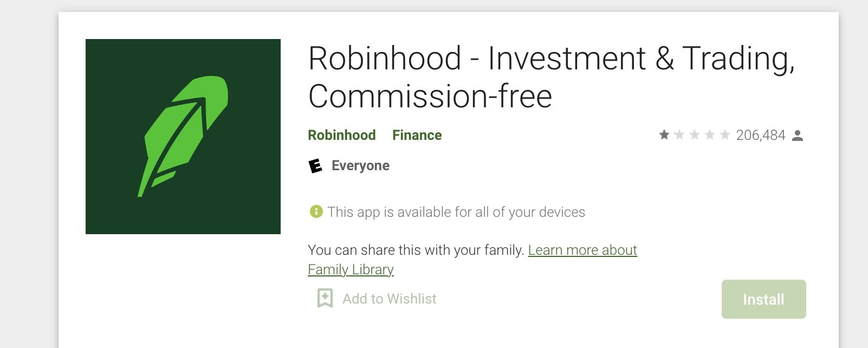The image size is (868, 348).
Task: Click the first filled rating star
Action: (x=664, y=134)
